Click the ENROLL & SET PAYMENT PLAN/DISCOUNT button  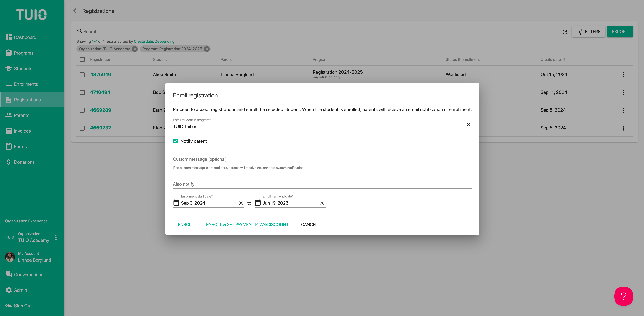[247, 224]
